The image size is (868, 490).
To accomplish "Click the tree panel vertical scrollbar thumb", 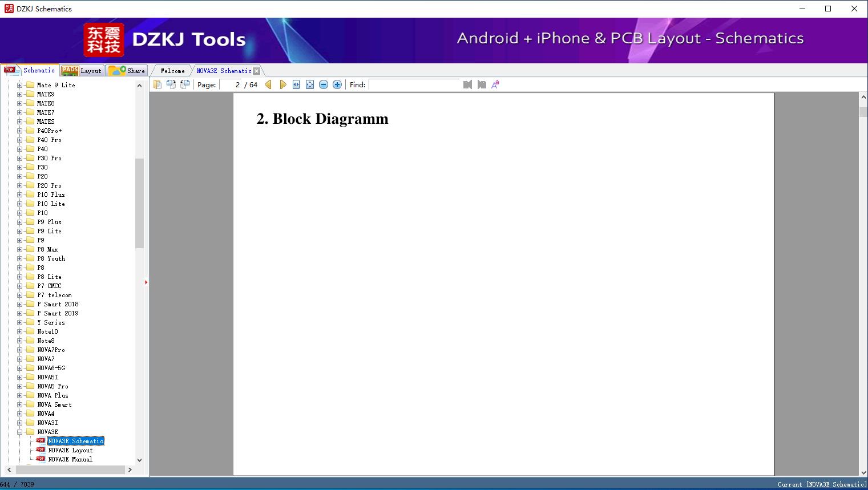I will point(139,203).
